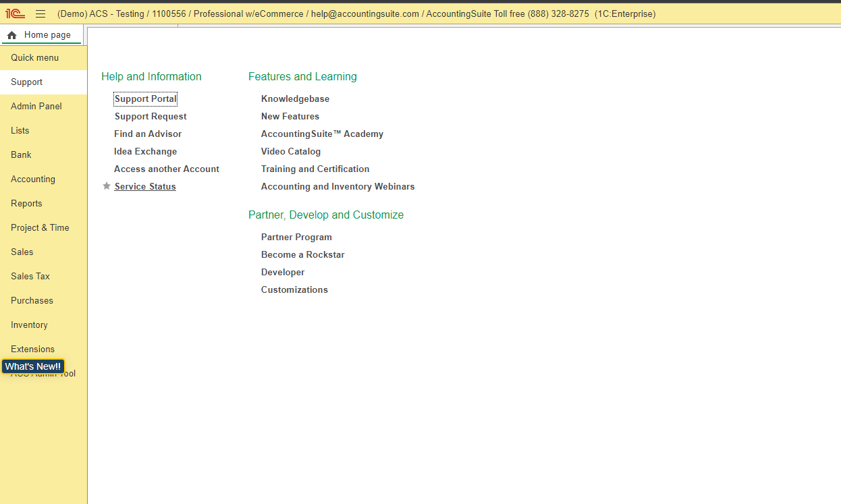The height and width of the screenshot is (504, 841).
Task: Open Idea Exchange
Action: tap(145, 152)
